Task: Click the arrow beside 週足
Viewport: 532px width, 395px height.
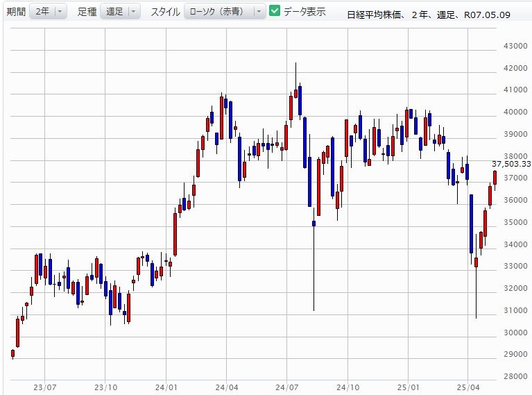Action: click(x=133, y=12)
